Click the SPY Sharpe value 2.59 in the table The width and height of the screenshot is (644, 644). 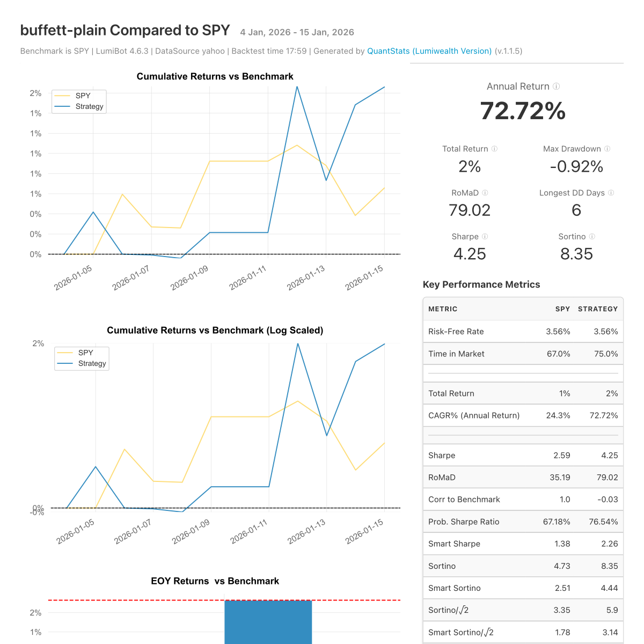[562, 455]
